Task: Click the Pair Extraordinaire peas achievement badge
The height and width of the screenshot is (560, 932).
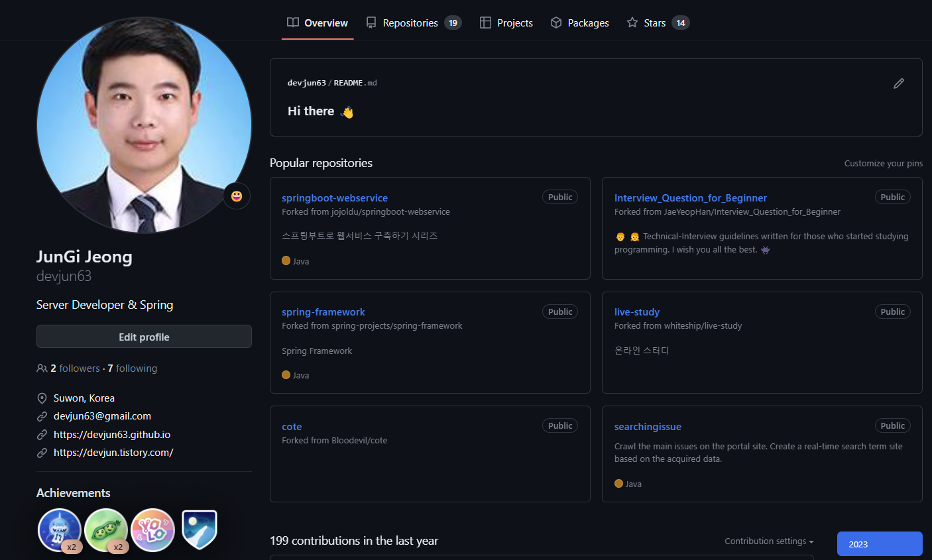Action: point(106,530)
